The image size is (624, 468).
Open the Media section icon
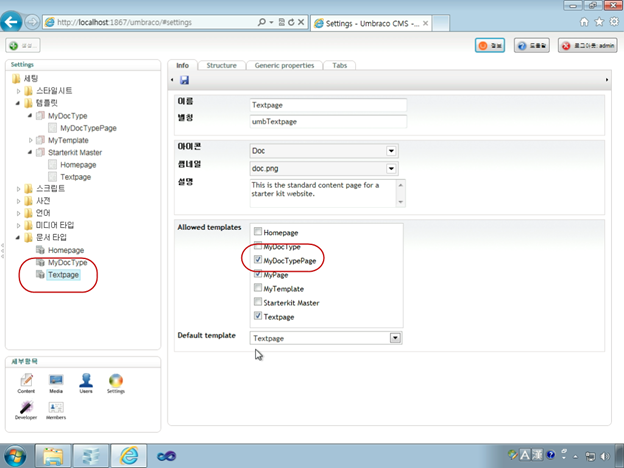56,383
